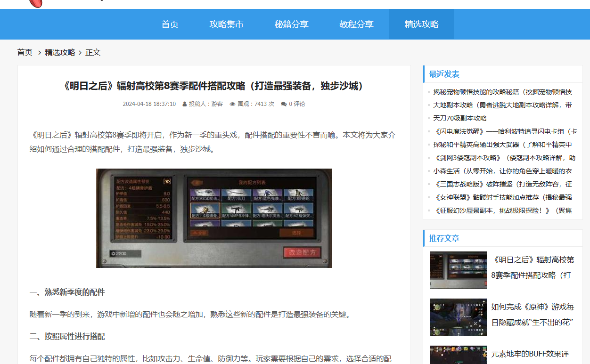590x364 pixels.
Task: Open the 首页 navigation menu item
Action: point(170,24)
